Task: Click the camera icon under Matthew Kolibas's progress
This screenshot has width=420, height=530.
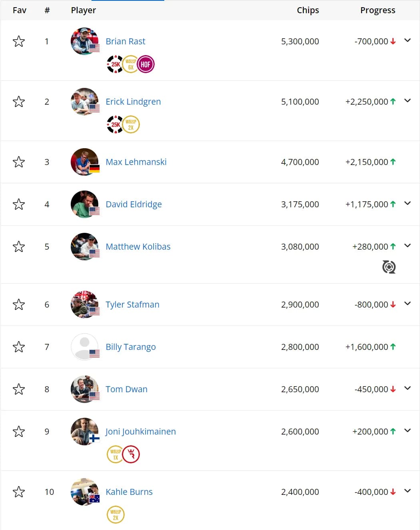Action: coord(389,267)
